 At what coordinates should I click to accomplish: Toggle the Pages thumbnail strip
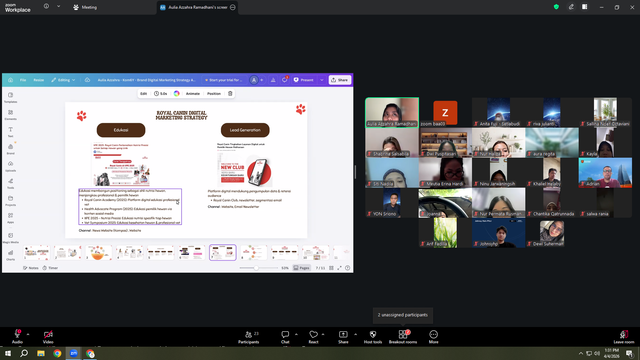click(302, 268)
